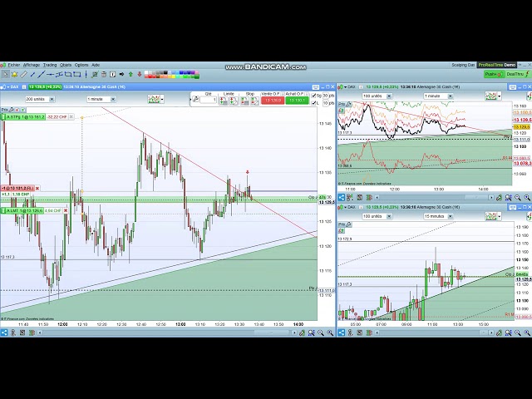
Task: Select the rectangle drawing tool
Action: [77, 74]
